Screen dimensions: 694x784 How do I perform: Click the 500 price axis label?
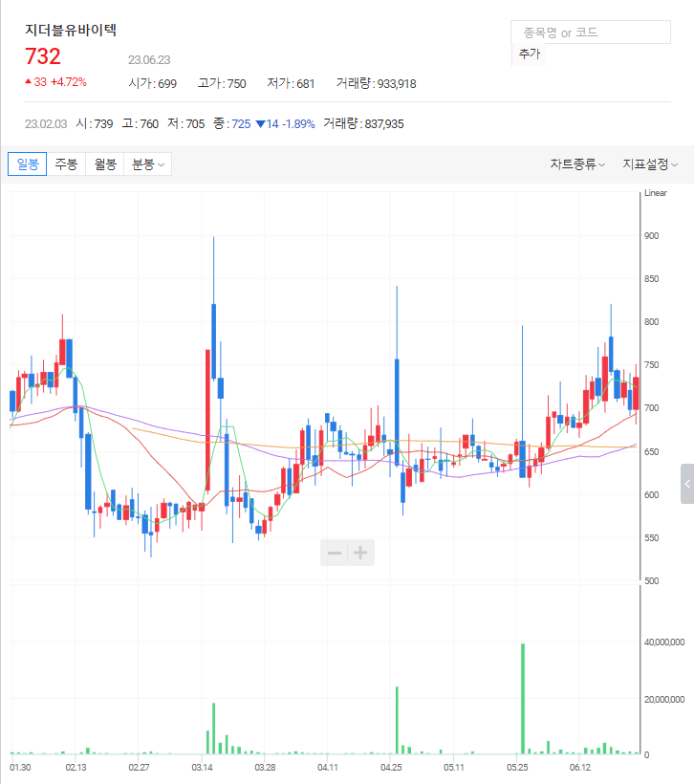coord(652,581)
